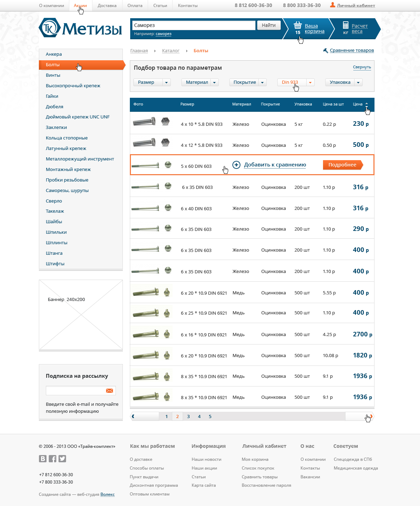Open the Twitter social icon in footer

(x=62, y=459)
